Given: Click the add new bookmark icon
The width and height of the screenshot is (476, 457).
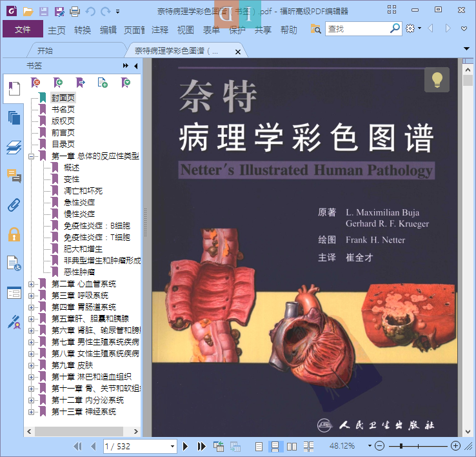Looking at the screenshot, I should click(x=58, y=83).
